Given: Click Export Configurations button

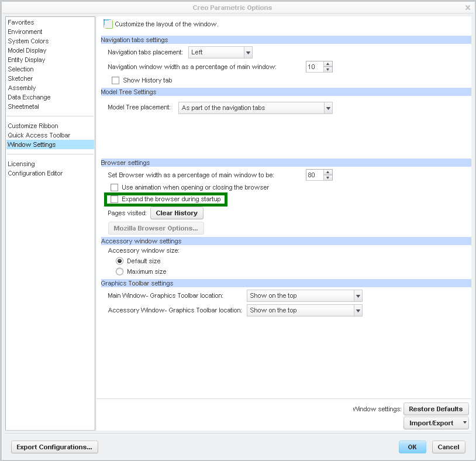Looking at the screenshot, I should pyautogui.click(x=54, y=447).
